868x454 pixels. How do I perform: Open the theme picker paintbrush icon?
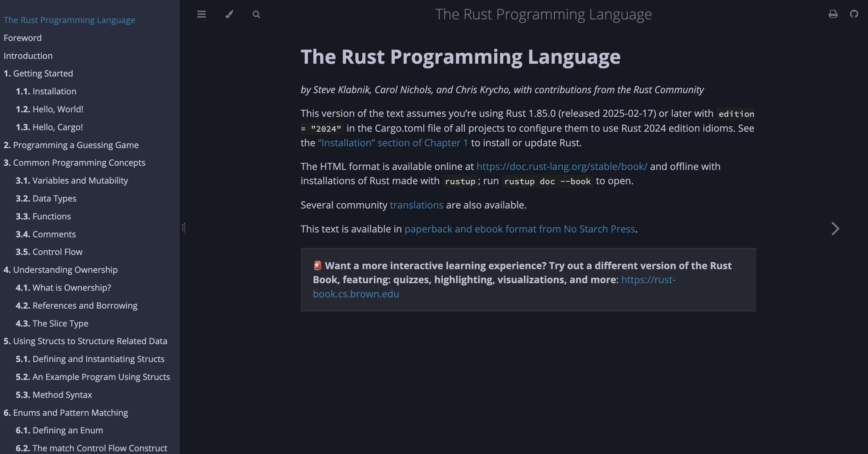tap(229, 14)
